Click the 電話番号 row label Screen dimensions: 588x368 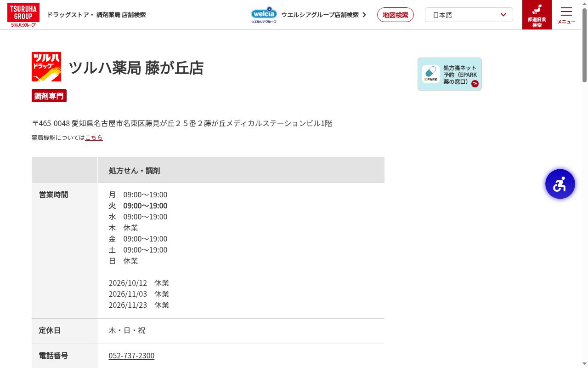coord(53,356)
